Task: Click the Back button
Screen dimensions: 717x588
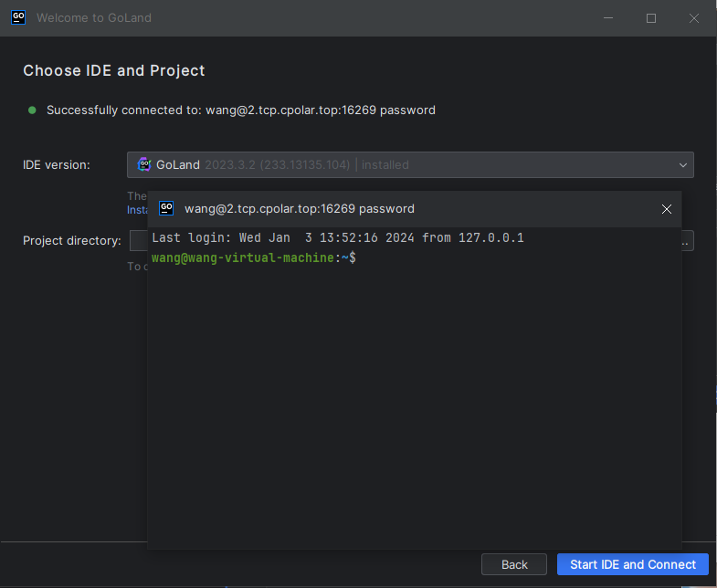Action: click(x=514, y=564)
